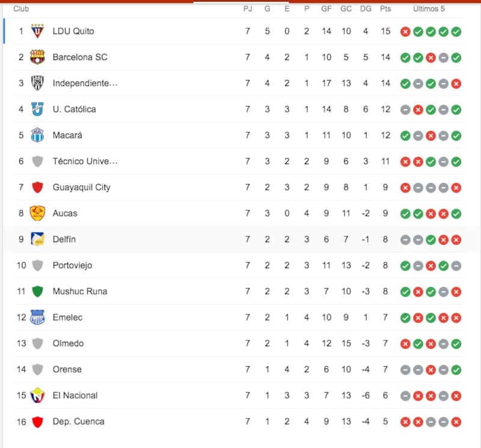481x448 pixels.
Task: Click the Pts column header
Action: (385, 9)
